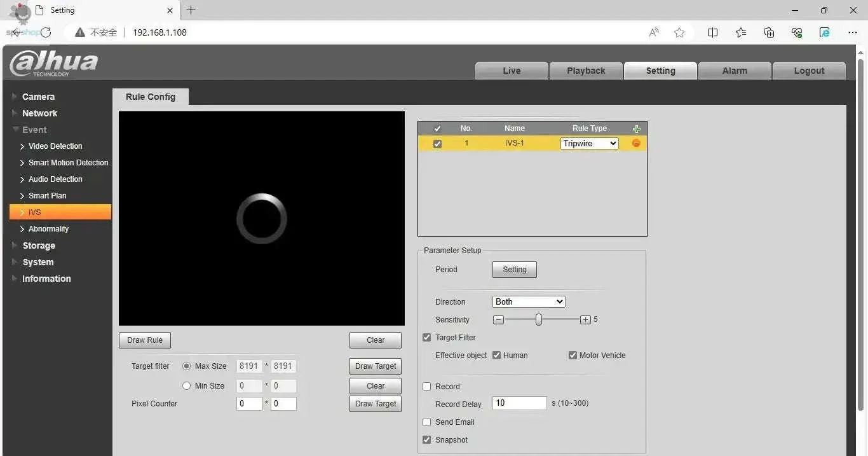This screenshot has height=456, width=868.
Task: Expand the Information menu section
Action: [46, 279]
